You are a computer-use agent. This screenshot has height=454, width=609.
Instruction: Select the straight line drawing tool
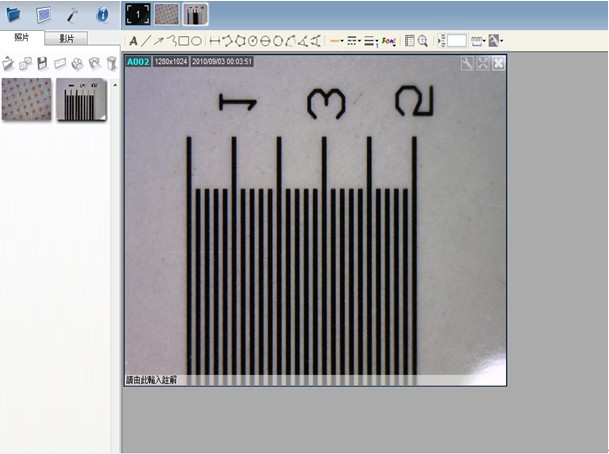146,41
